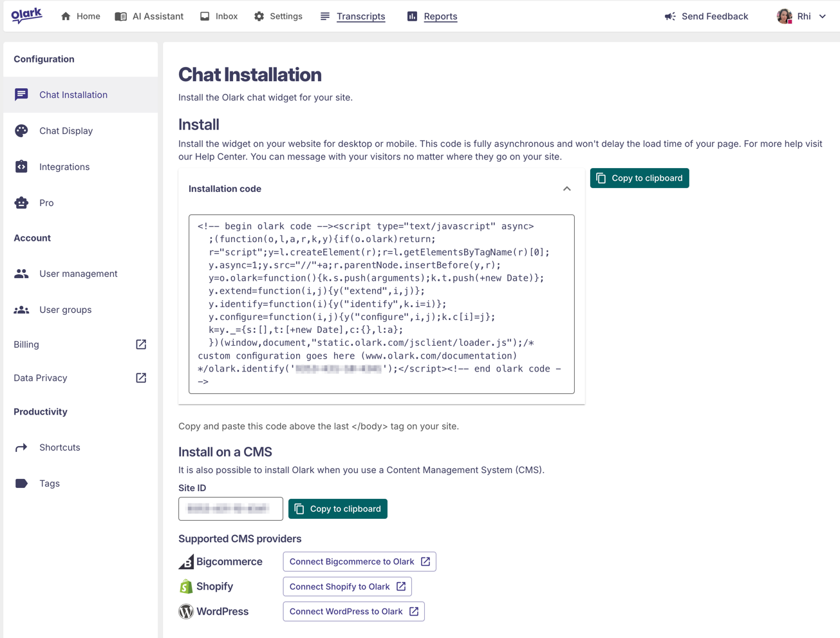Screen dimensions: 840x638
Task: Click Send Feedback
Action: click(x=706, y=16)
